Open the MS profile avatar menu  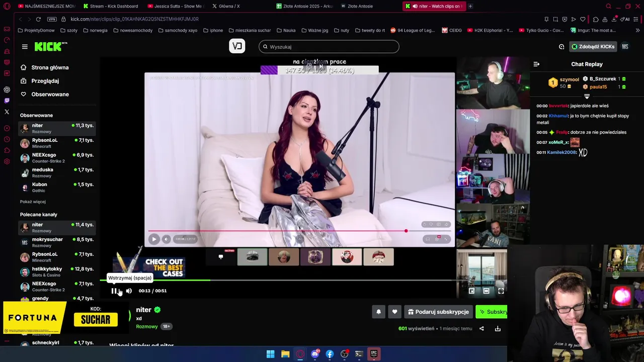pyautogui.click(x=625, y=47)
